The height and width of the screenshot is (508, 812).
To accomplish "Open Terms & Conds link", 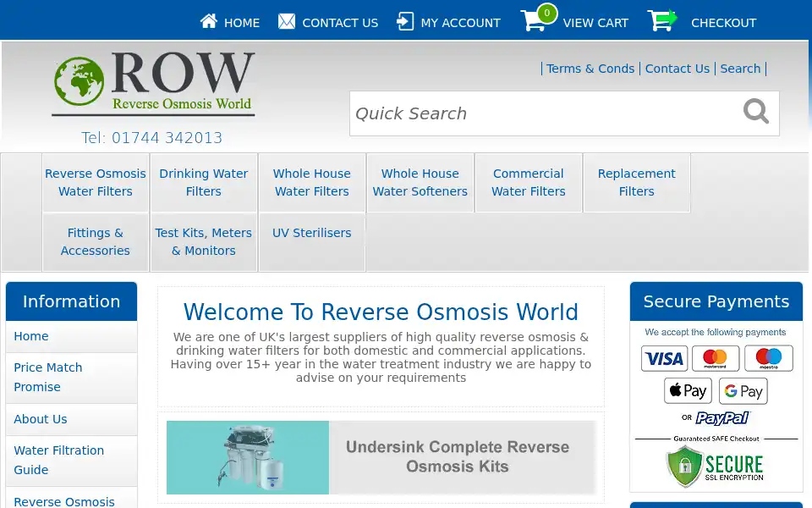I will [x=590, y=69].
